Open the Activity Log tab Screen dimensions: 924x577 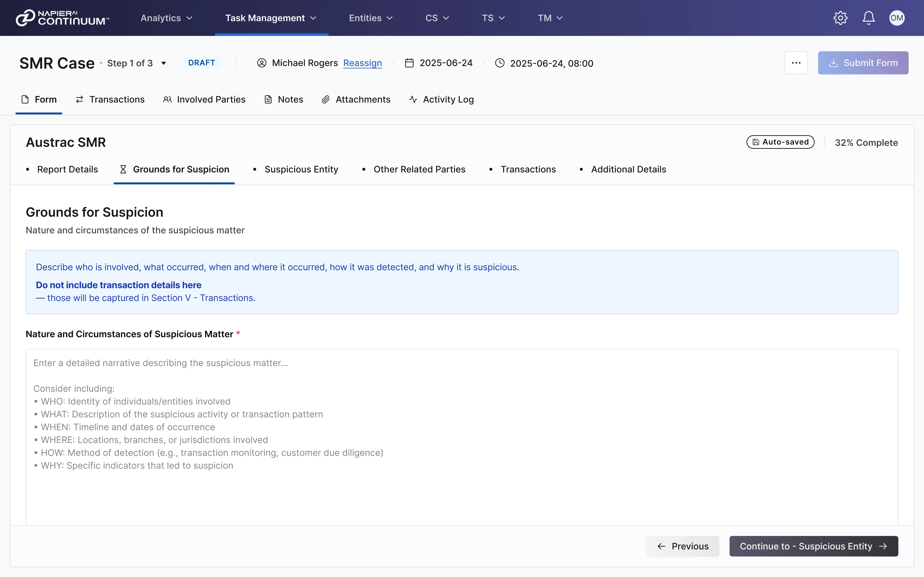tap(441, 100)
